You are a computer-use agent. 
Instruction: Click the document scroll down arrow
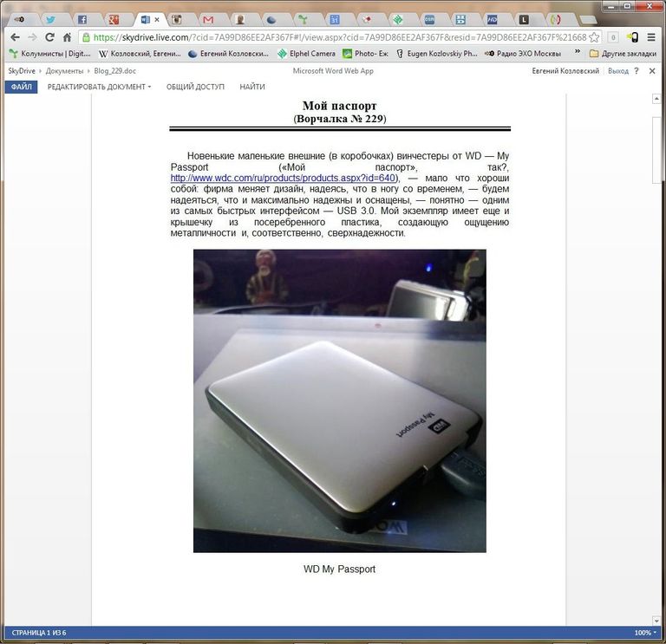tap(656, 621)
